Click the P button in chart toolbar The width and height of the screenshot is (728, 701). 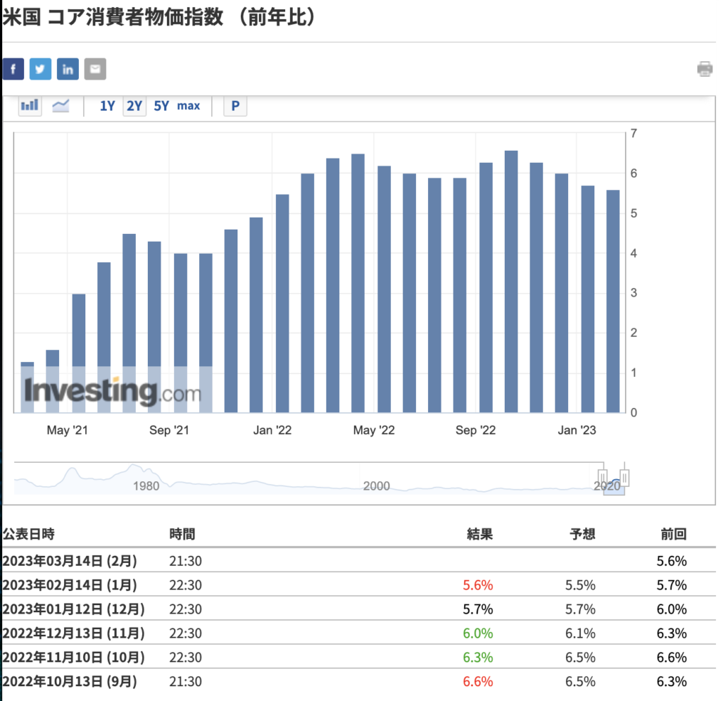coord(235,106)
